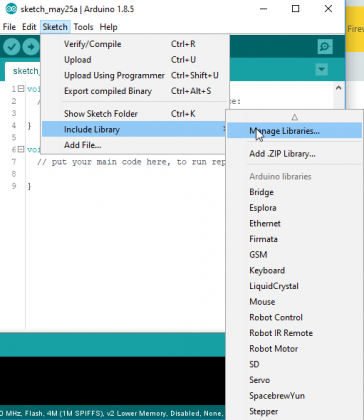This screenshot has width=364, height=420.
Task: Select Verify/Compile menu entry
Action: click(x=135, y=44)
